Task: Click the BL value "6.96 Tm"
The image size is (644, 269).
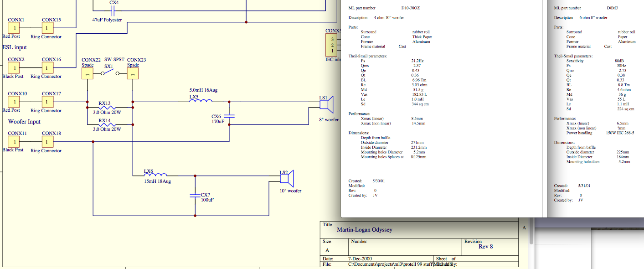Action: click(x=418, y=80)
